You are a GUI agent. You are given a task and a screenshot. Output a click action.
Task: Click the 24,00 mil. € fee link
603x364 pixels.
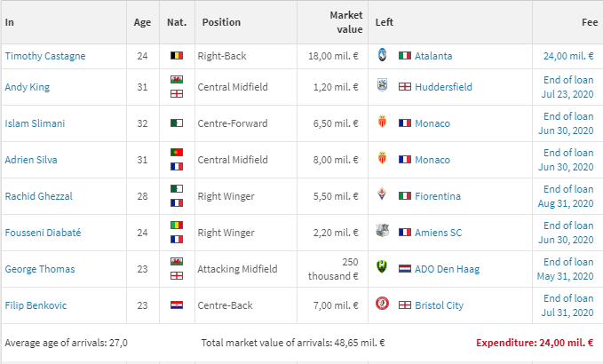click(568, 56)
